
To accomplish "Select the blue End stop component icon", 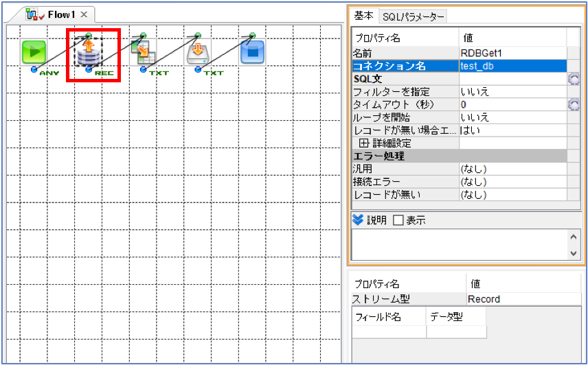I will pyautogui.click(x=252, y=51).
